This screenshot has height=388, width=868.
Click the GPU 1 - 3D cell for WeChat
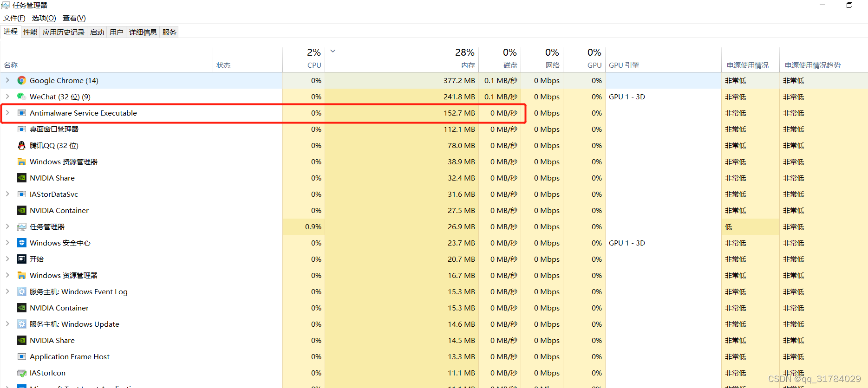pyautogui.click(x=663, y=97)
